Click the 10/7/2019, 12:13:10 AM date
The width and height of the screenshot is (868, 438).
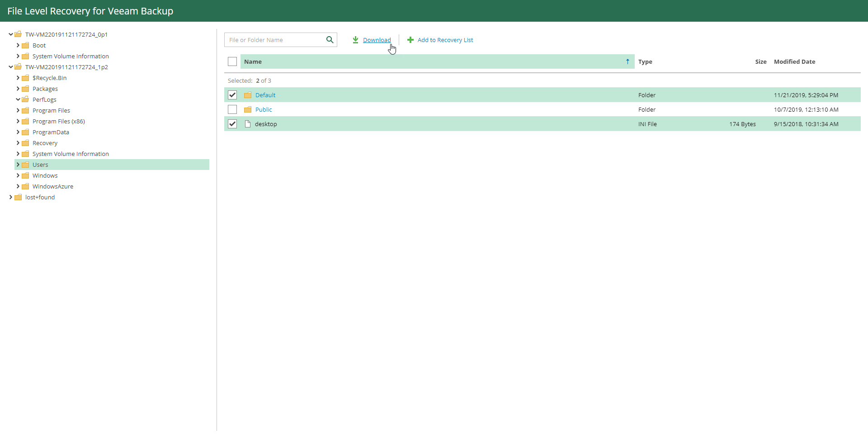click(806, 109)
